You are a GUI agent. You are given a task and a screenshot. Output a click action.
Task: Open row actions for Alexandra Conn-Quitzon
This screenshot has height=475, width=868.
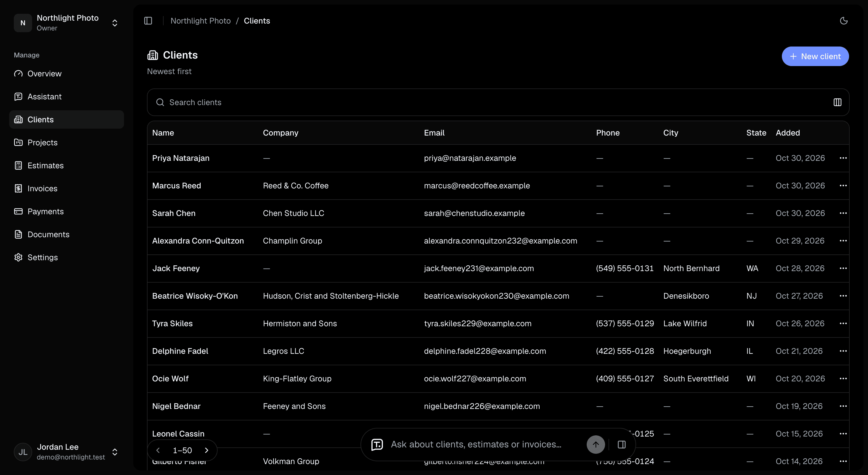(x=843, y=241)
